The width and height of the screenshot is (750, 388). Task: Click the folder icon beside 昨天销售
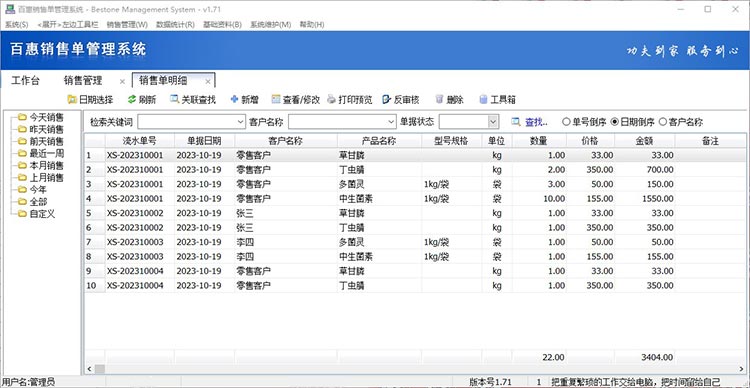coord(22,129)
